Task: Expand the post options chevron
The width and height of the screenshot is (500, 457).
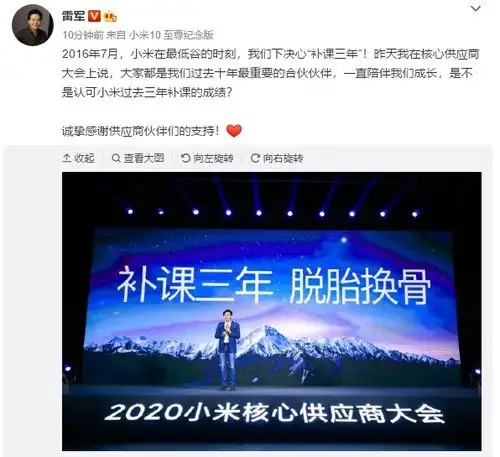Action: (475, 8)
